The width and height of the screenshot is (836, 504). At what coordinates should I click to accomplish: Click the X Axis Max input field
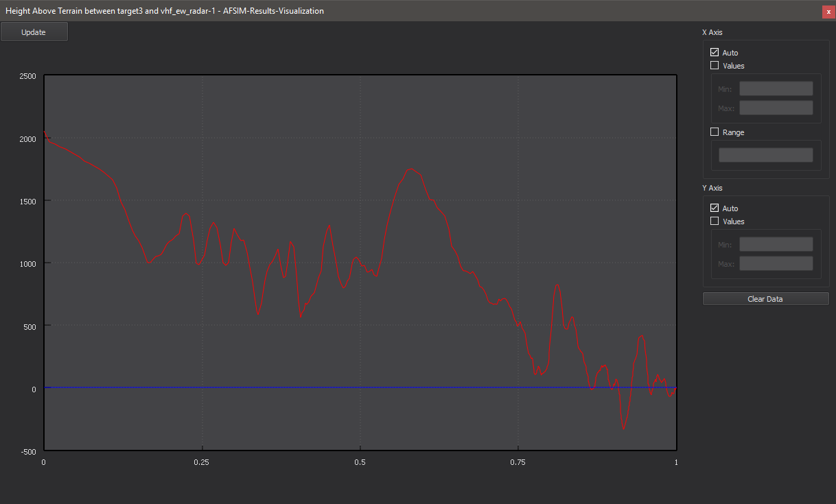[x=776, y=108]
